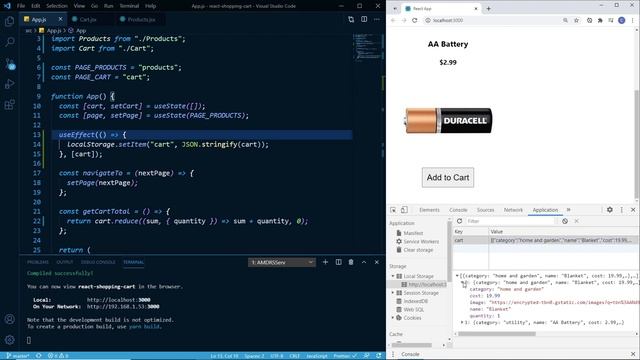Kill the terminal with trash icon
The width and height of the screenshot is (640, 360).
[x=351, y=262]
